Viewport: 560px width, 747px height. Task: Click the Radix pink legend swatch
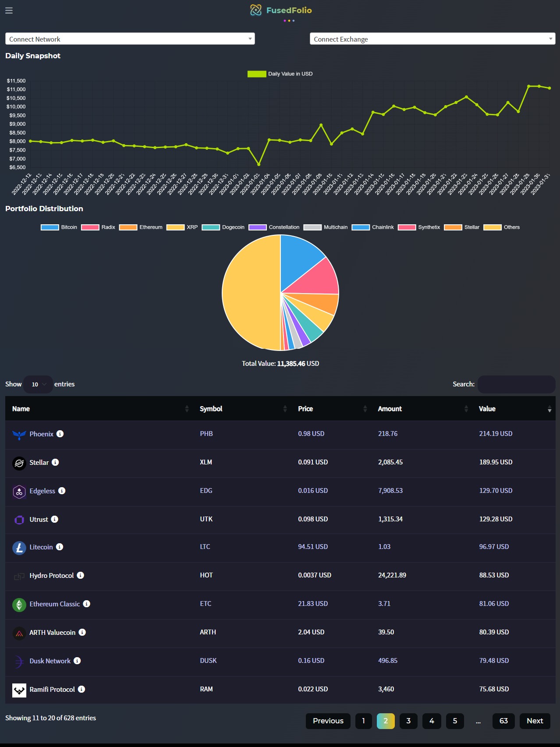90,227
